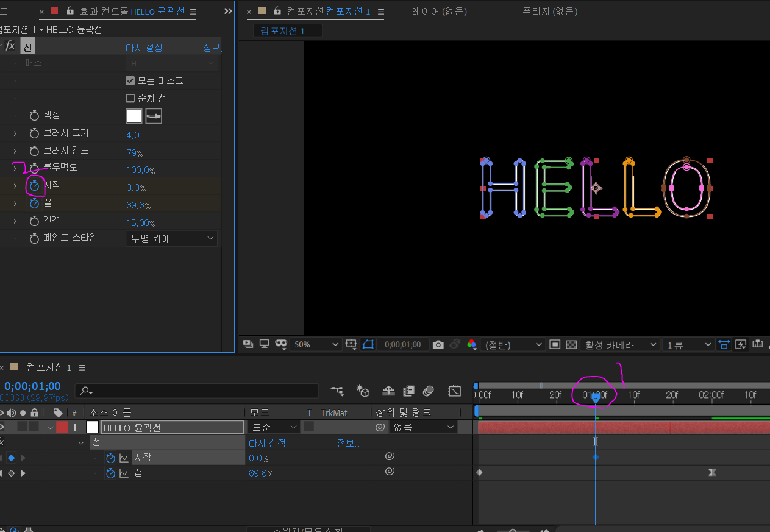Expand the 브러시 크기 property
The height and width of the screenshot is (532, 770).
15,133
